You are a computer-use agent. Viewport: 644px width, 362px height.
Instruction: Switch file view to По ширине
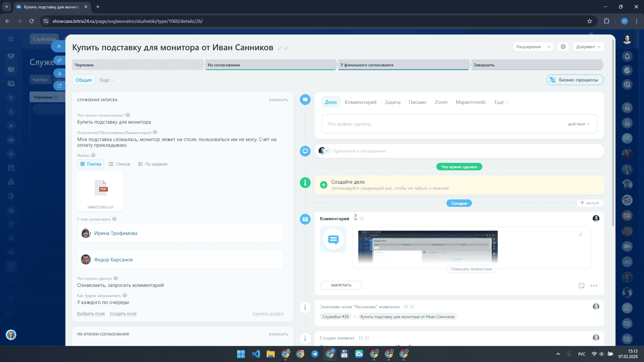152,164
